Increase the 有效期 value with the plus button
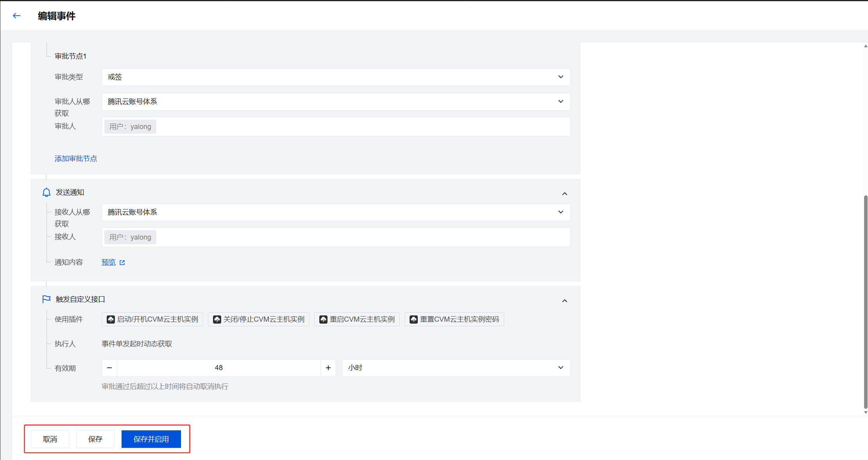Image resolution: width=868 pixels, height=460 pixels. point(328,368)
